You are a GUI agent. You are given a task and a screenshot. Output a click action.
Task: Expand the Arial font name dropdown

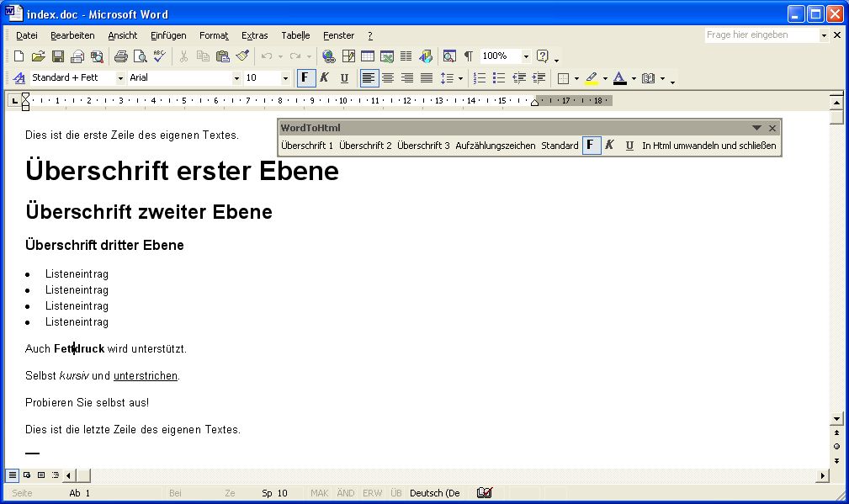coord(236,78)
